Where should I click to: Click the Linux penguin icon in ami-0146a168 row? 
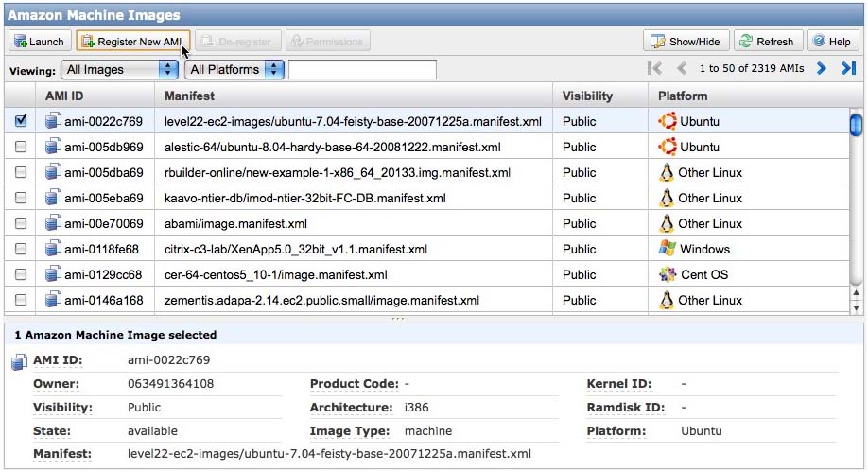pos(667,300)
